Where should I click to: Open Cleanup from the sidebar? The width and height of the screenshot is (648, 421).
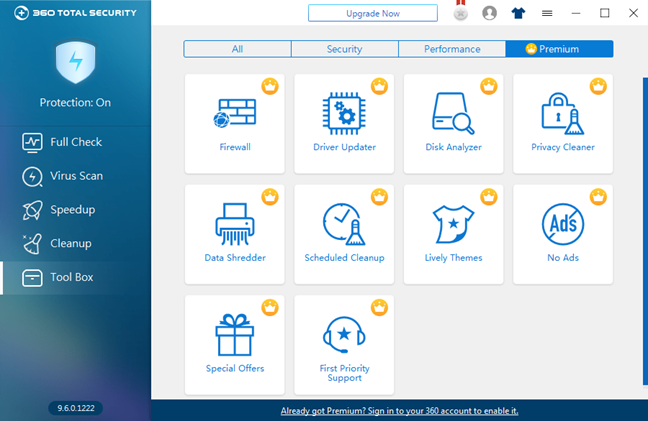76,244
